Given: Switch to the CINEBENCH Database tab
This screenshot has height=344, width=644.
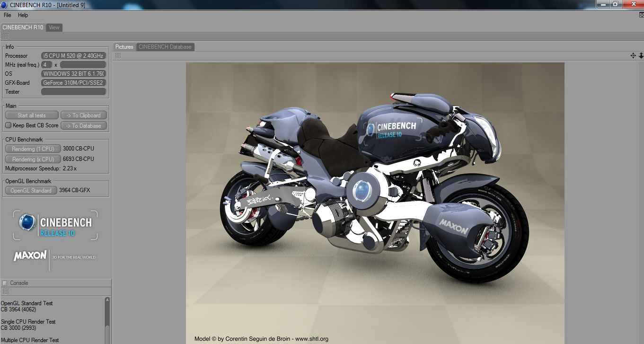Looking at the screenshot, I should pyautogui.click(x=165, y=47).
